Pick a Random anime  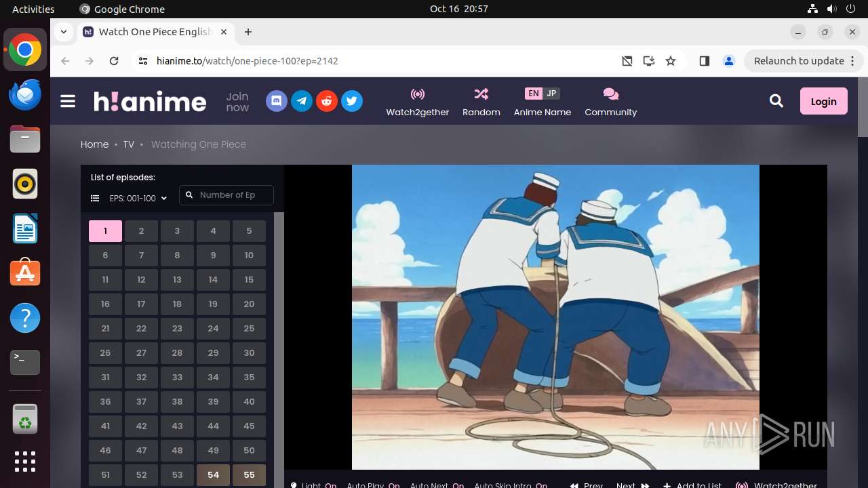click(x=481, y=102)
